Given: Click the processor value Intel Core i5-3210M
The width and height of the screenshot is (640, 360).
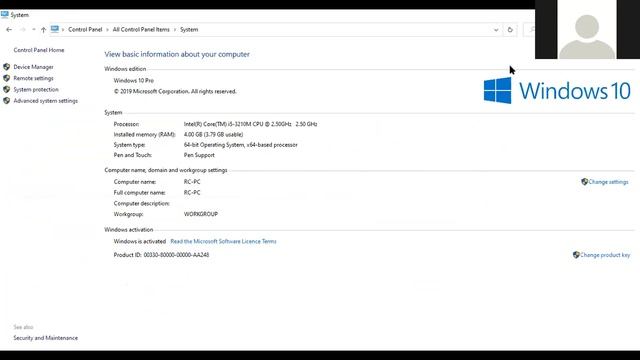Looking at the screenshot, I should tap(250, 124).
